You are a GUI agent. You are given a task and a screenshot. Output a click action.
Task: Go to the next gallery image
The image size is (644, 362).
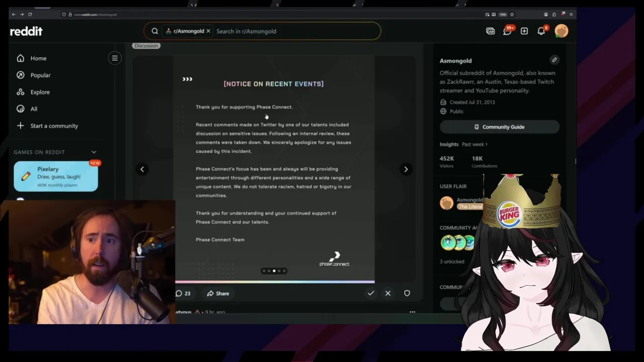click(406, 169)
